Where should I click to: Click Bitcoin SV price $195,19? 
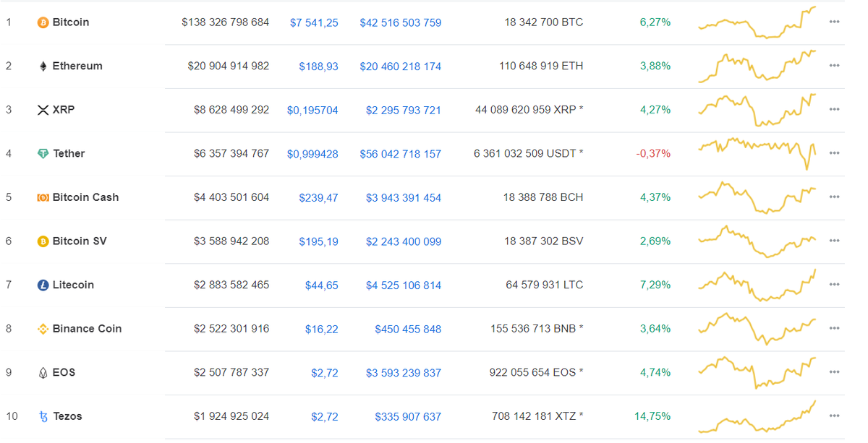[x=318, y=241]
